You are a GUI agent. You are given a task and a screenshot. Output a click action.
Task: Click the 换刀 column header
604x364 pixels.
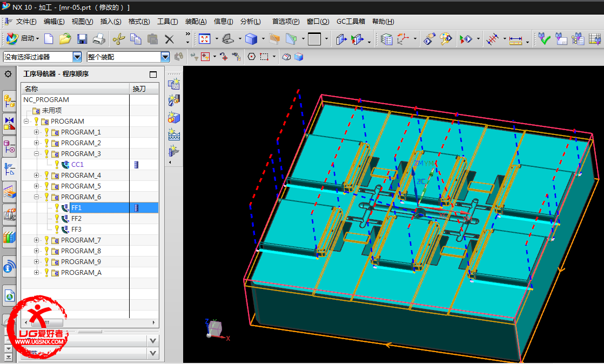coord(144,89)
